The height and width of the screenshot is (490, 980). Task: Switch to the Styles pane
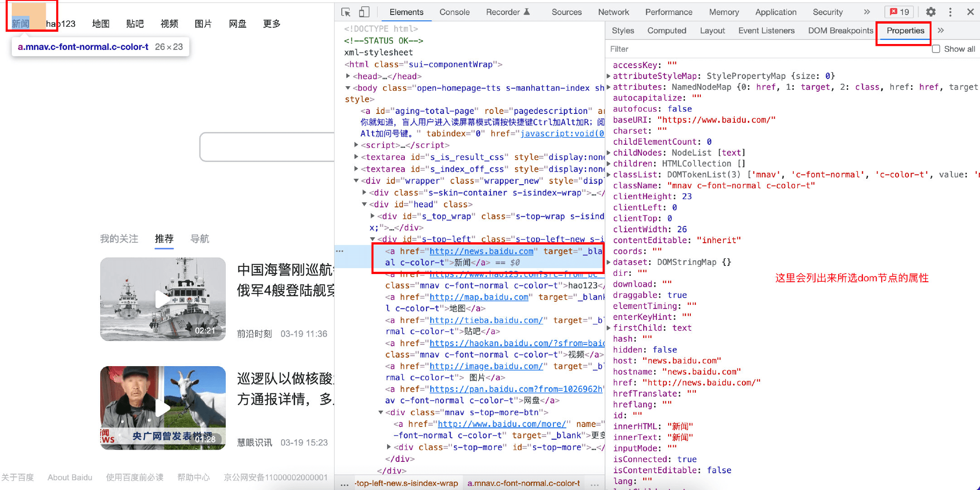coord(623,30)
